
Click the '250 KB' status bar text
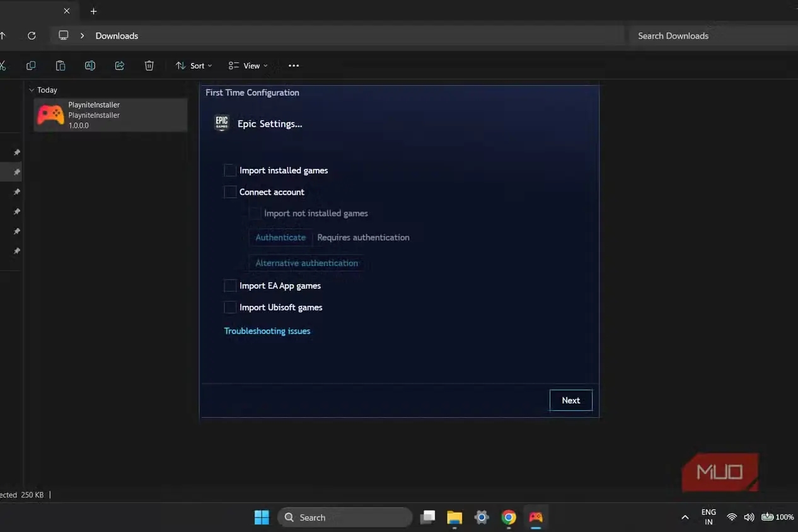click(32, 495)
